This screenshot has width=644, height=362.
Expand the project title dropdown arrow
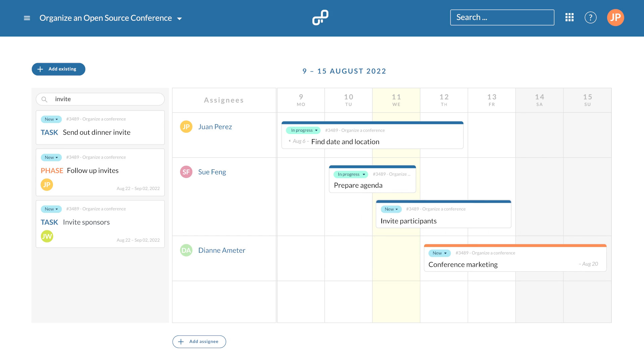[179, 18]
